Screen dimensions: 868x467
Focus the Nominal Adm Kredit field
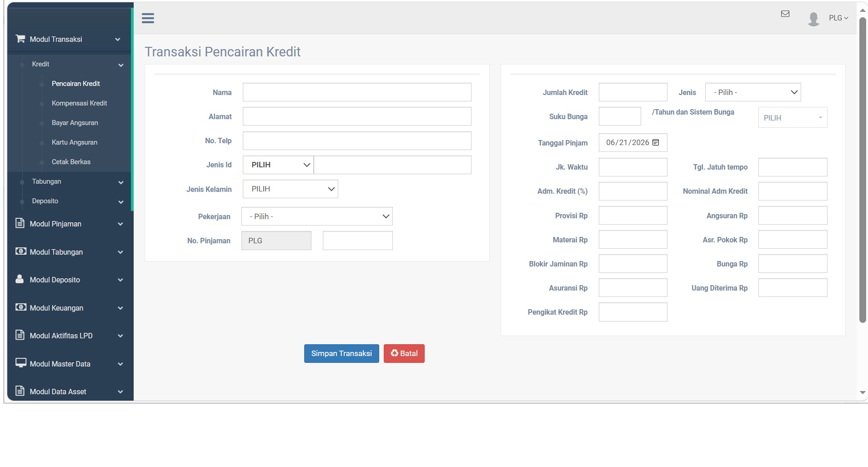pyautogui.click(x=793, y=191)
